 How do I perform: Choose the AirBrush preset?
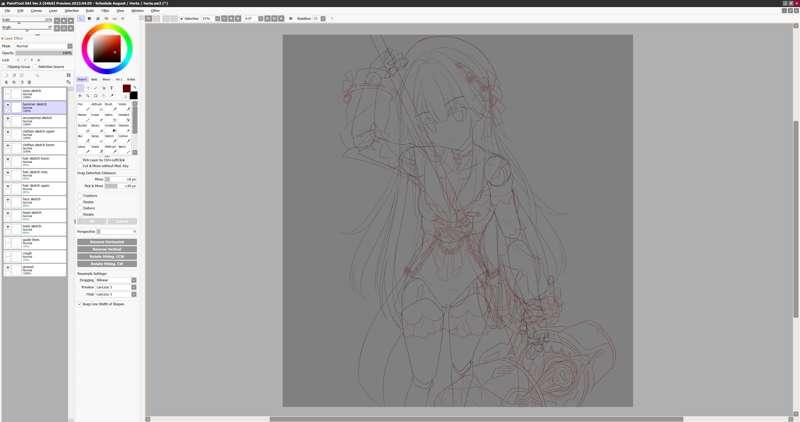coord(99,107)
